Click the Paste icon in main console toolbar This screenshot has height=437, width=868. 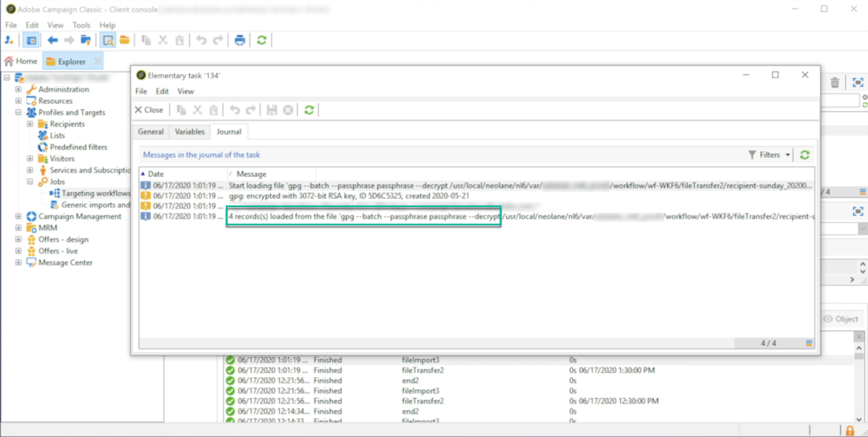[x=179, y=40]
